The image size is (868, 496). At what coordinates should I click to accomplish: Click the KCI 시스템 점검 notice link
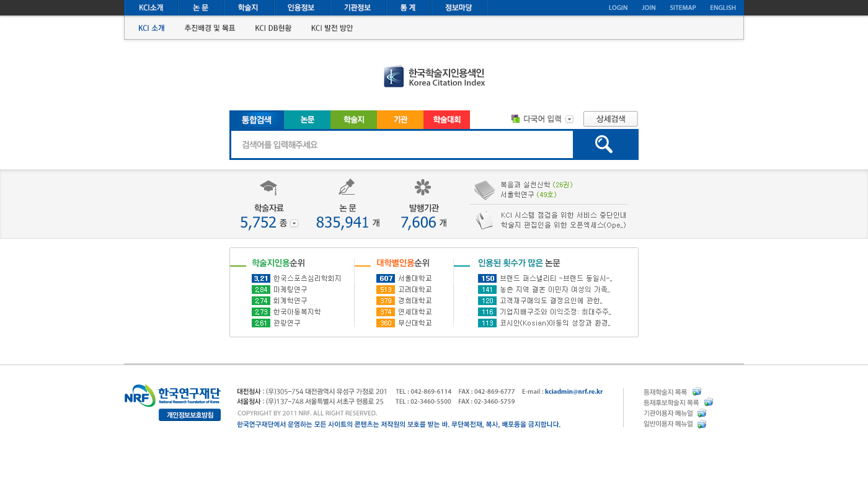point(564,215)
